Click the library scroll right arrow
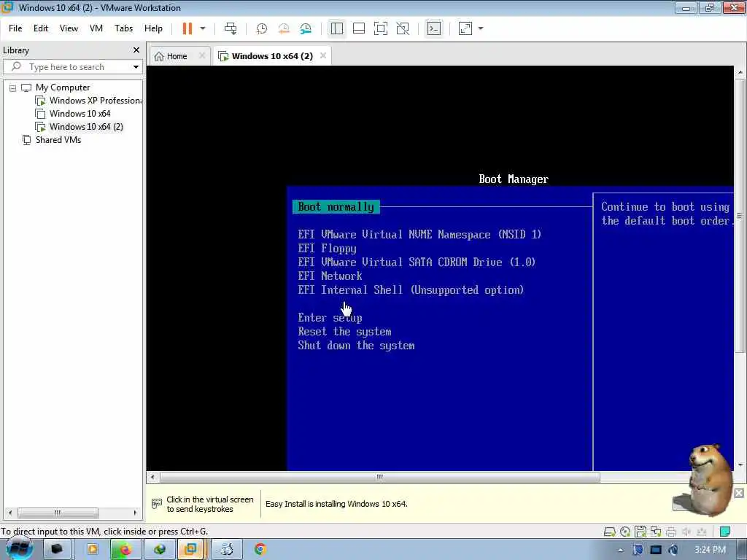The image size is (747, 560). (135, 513)
